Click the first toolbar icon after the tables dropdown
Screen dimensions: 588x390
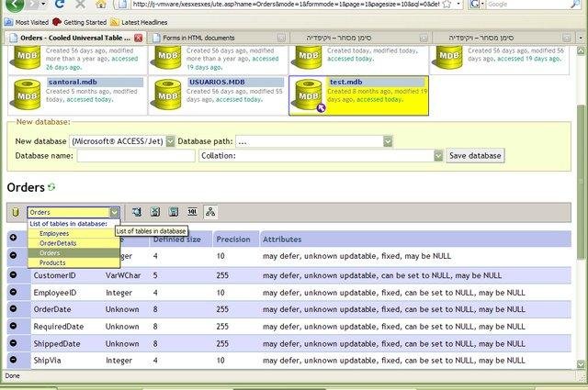pos(137,212)
